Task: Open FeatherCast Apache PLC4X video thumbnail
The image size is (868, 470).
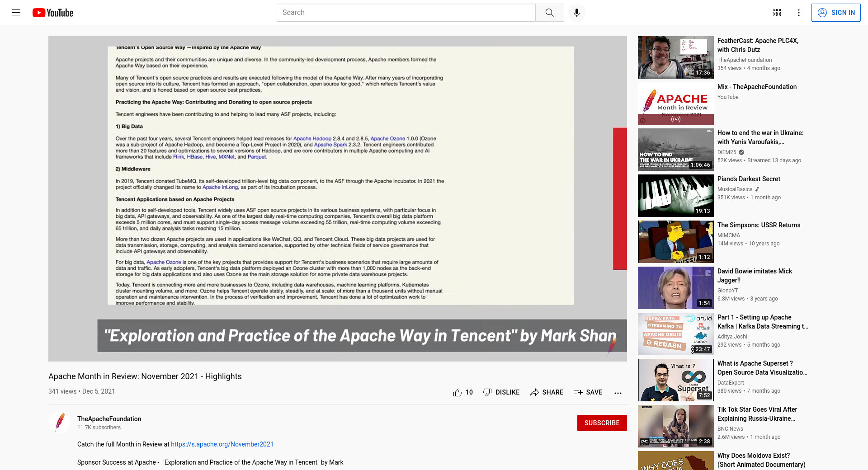Action: pos(676,57)
